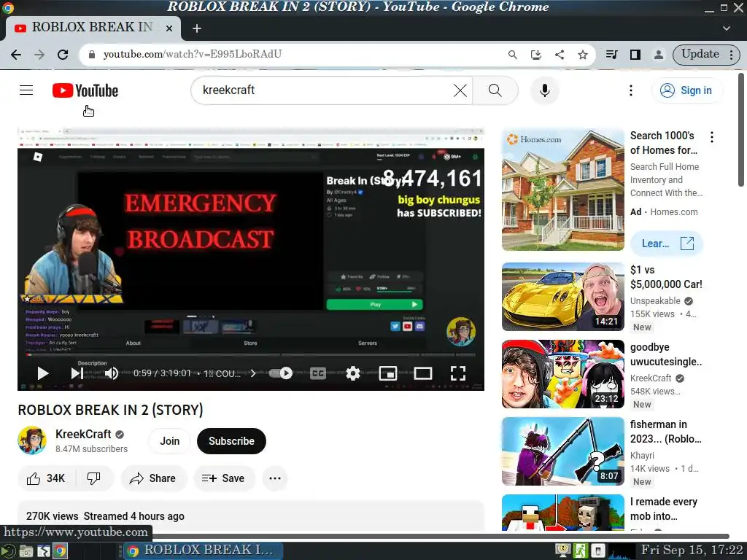Click the Sign in button

[x=686, y=90]
